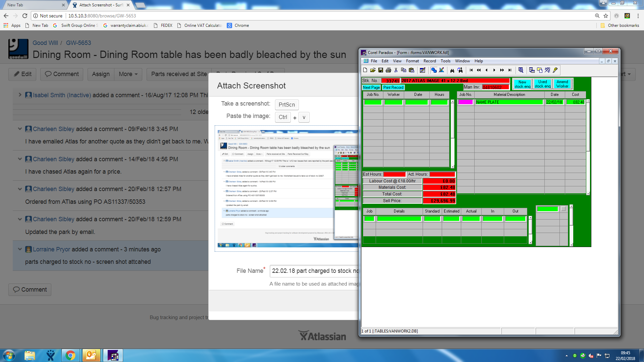Click the Print icon in Paradox toolbar
The height and width of the screenshot is (362, 644).
click(388, 70)
